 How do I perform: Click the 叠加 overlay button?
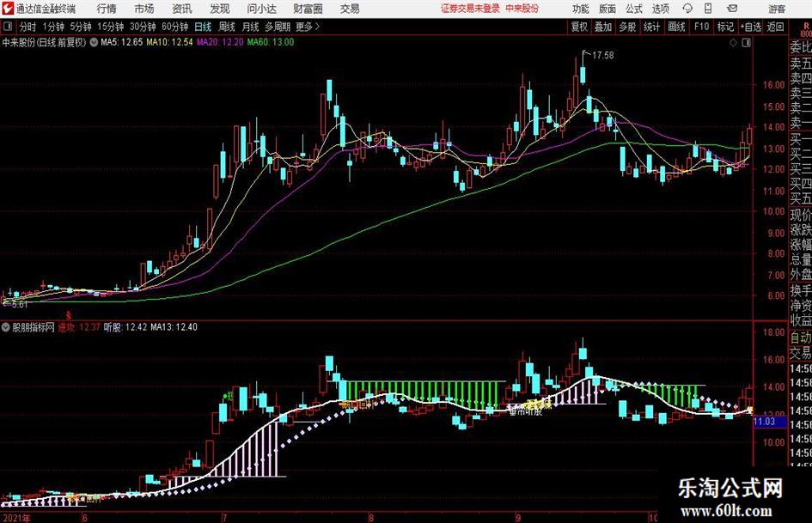click(603, 27)
